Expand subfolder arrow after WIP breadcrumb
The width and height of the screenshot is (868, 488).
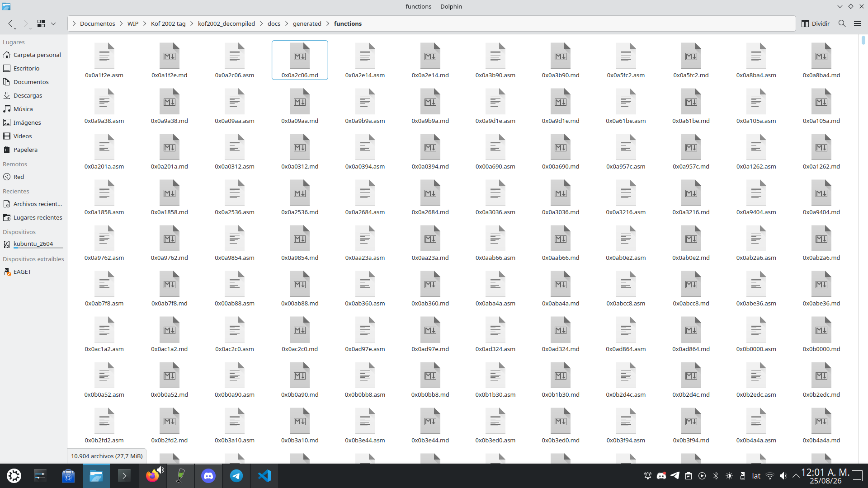pyautogui.click(x=145, y=23)
